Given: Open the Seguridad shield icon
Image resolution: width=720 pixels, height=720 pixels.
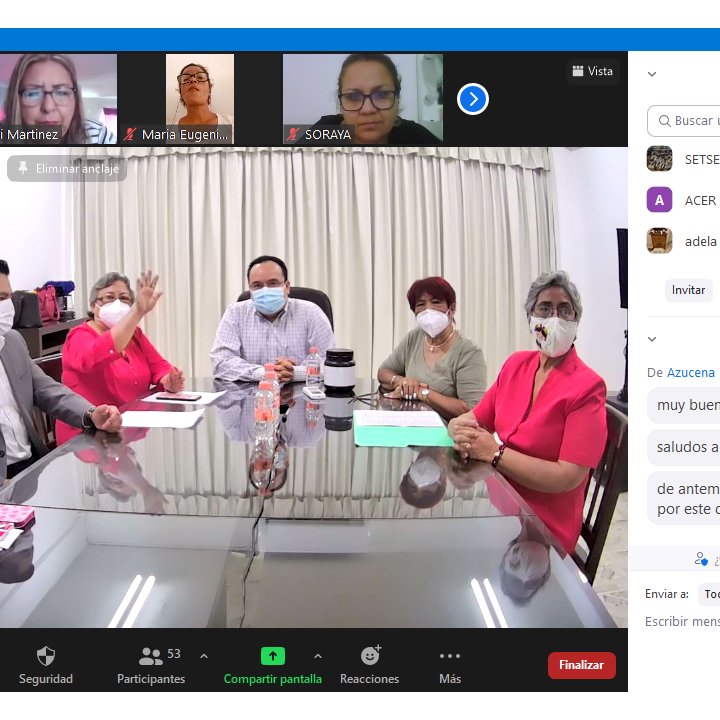Looking at the screenshot, I should click(46, 656).
